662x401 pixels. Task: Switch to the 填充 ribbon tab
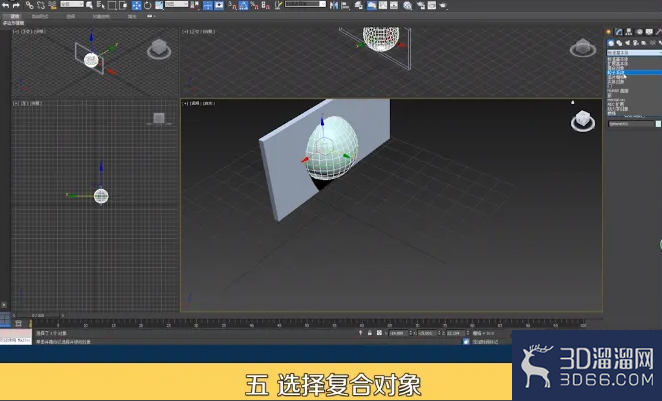(x=132, y=16)
